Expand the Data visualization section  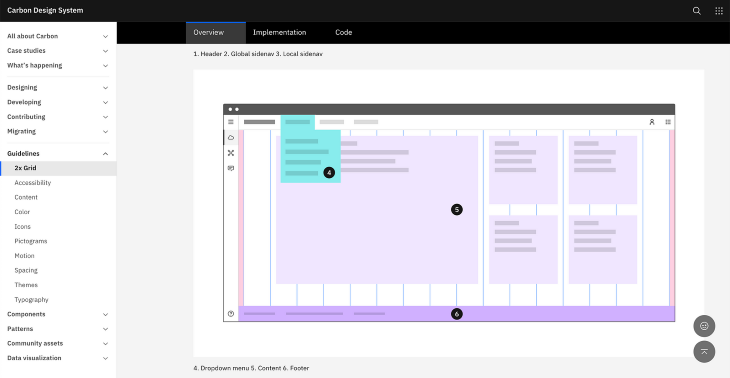(58, 358)
